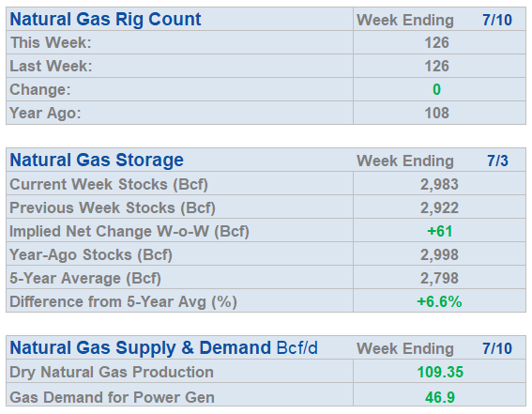Click the Natural Gas Storage heading
Viewport: 532px width, 414px height.
(97, 161)
